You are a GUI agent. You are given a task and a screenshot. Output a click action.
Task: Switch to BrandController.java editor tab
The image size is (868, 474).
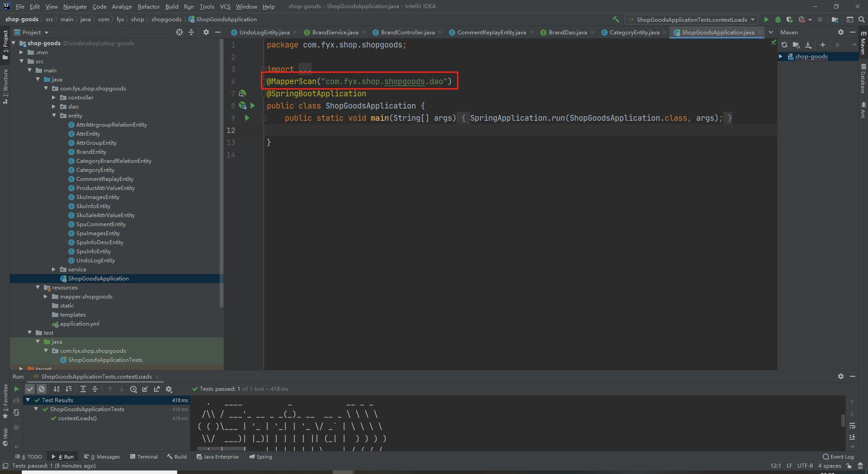coord(407,32)
